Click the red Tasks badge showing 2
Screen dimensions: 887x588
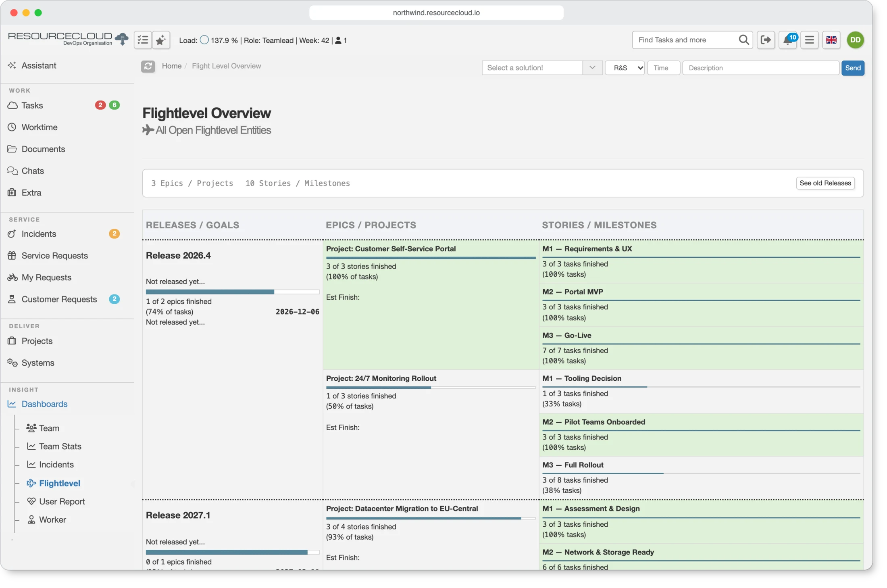(100, 105)
